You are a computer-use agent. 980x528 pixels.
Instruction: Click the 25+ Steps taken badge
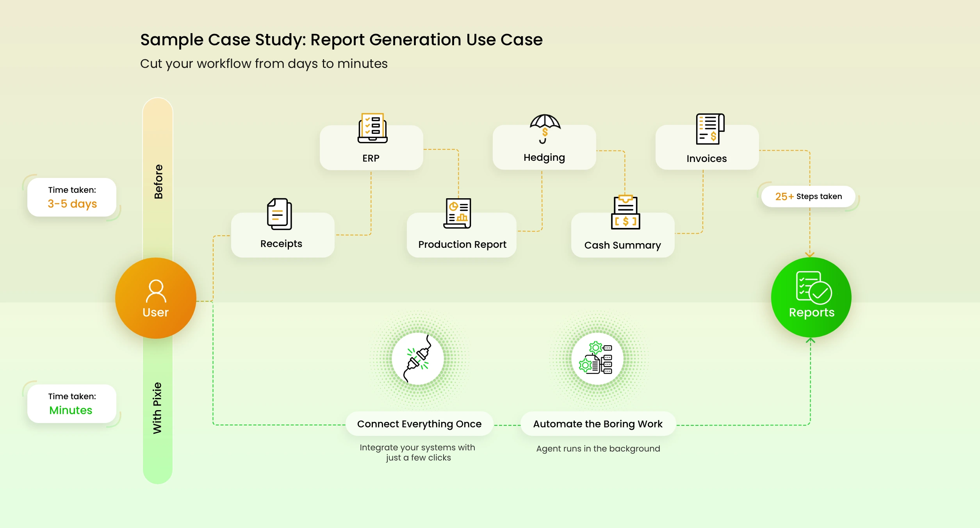(807, 197)
